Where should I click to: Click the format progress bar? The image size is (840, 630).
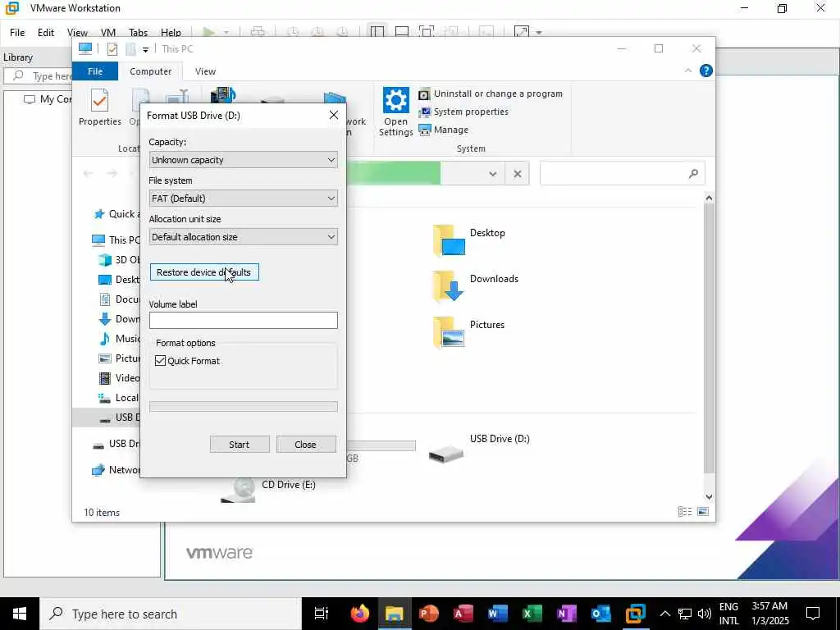[243, 407]
